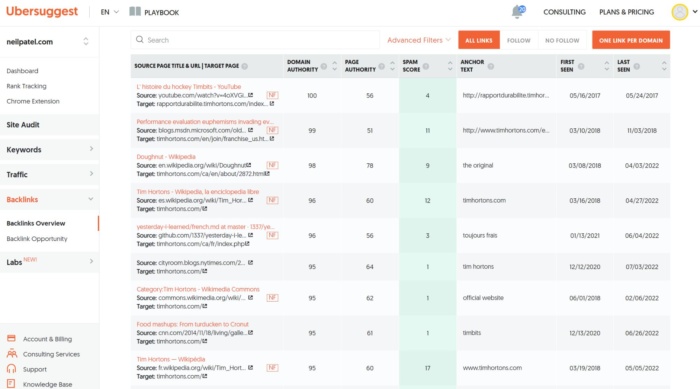Click Source Page Title info icon
This screenshot has height=389, width=700.
coord(245,66)
